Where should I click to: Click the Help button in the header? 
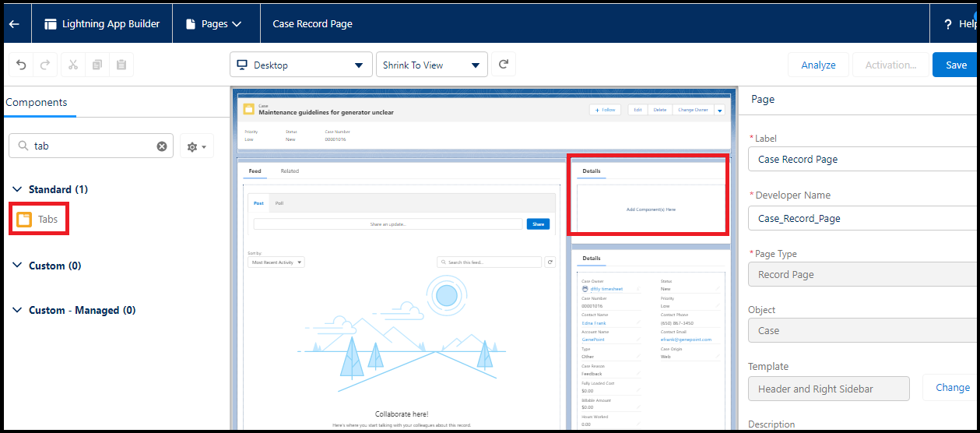point(959,24)
